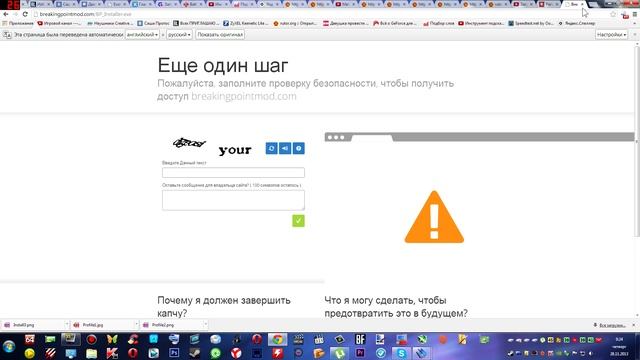Open rutor.org bookmark

pos(295,23)
